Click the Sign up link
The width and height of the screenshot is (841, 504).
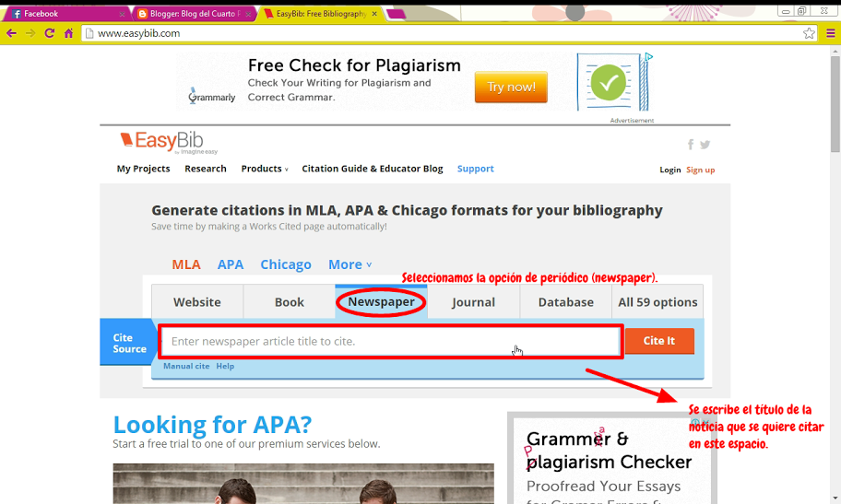[701, 170]
